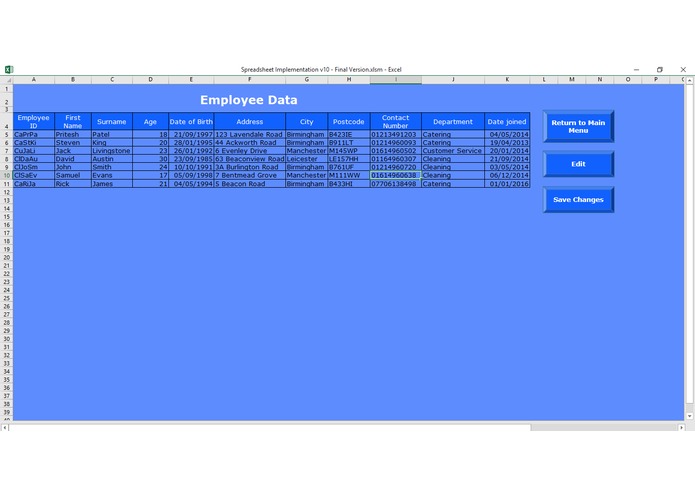Click the Return to Main Menu button

tap(578, 127)
